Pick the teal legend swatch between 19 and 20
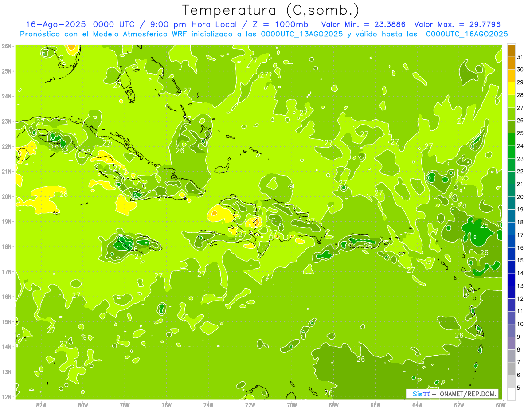 click(511, 203)
